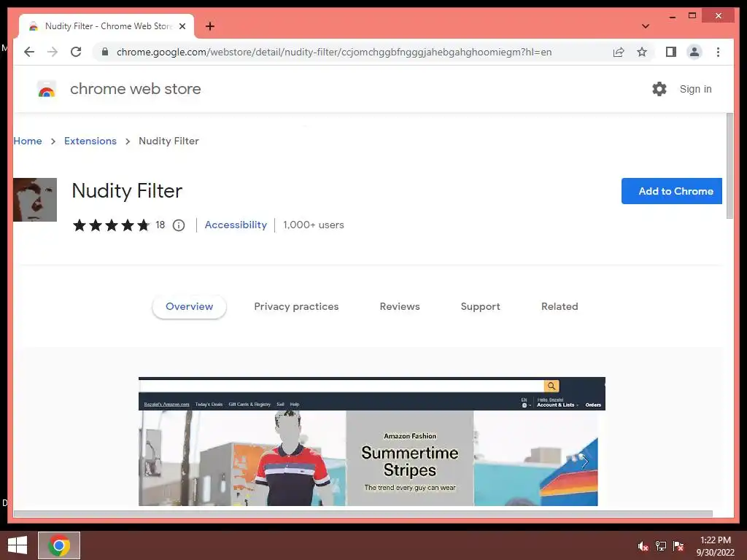747x560 pixels.
Task: Go to Extensions breadcrumb
Action: coord(90,141)
